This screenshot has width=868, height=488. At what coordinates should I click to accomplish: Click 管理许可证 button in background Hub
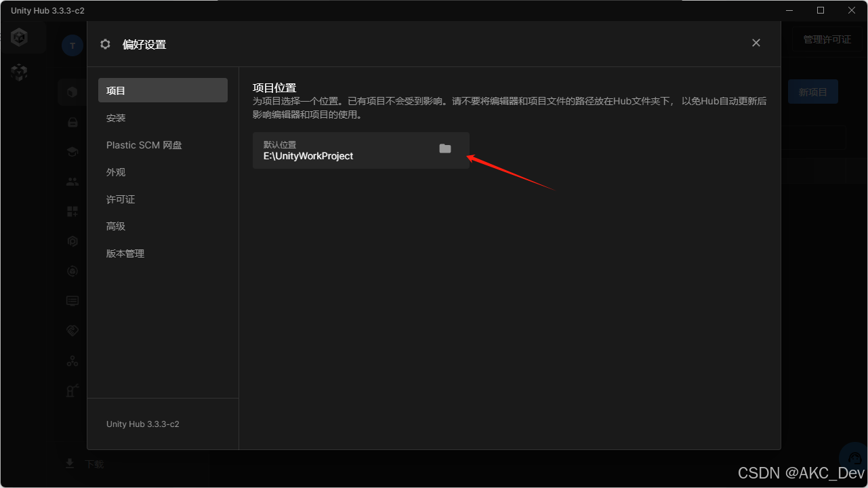coord(827,39)
